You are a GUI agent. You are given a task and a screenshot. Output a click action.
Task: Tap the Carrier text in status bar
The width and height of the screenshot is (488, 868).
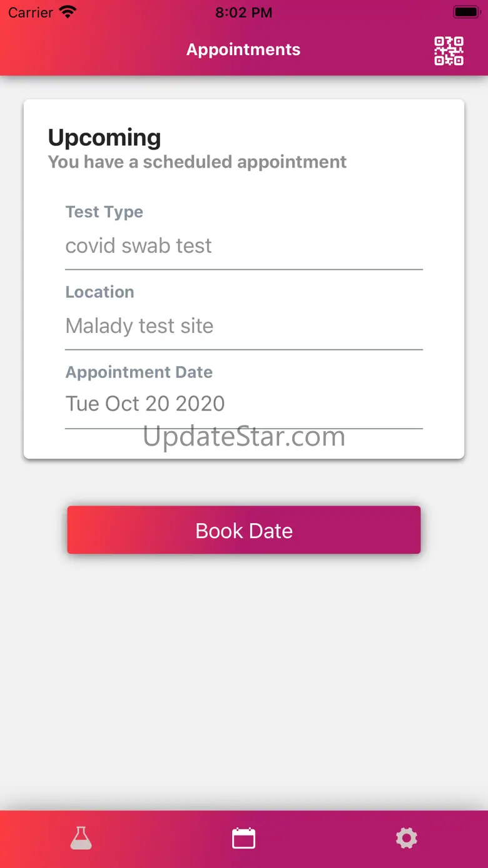click(30, 13)
